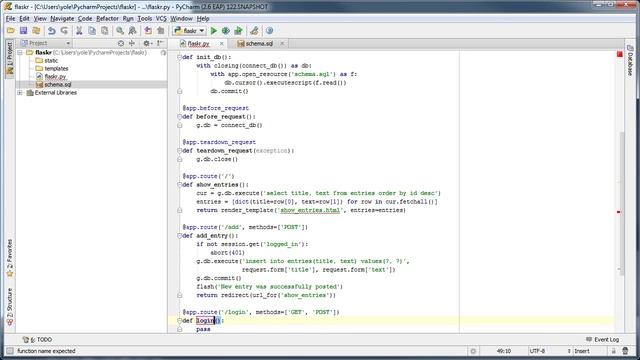Toggle read-only lock icon in status bar
Viewport: 640px width, 360px height.
613,351
